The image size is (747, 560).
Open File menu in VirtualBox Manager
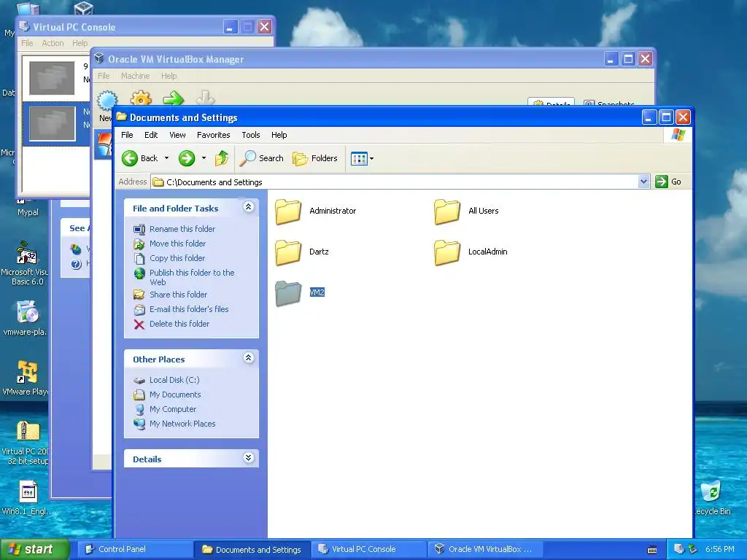tap(104, 76)
